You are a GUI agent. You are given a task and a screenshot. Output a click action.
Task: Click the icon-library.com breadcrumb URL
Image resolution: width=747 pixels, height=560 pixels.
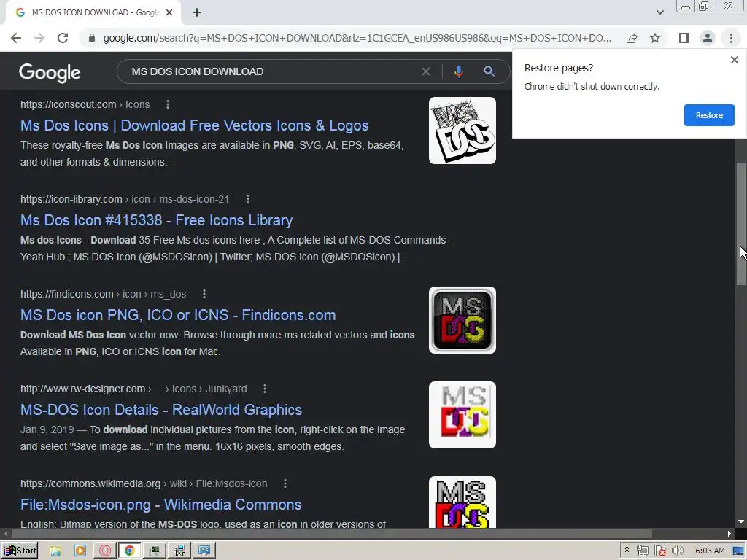(x=125, y=199)
